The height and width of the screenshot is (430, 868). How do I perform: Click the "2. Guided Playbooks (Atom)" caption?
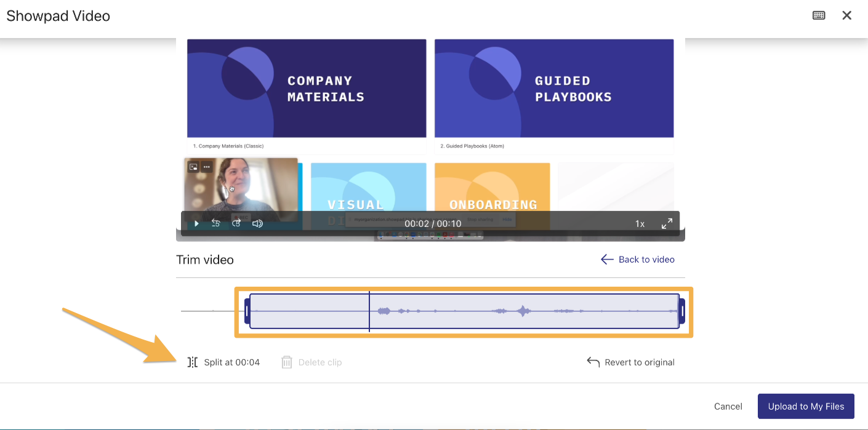472,146
